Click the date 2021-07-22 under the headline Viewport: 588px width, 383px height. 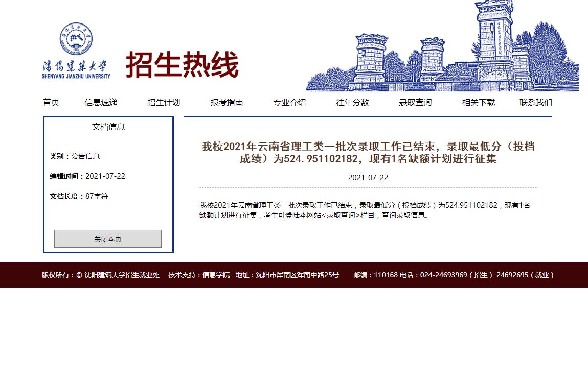pyautogui.click(x=368, y=178)
